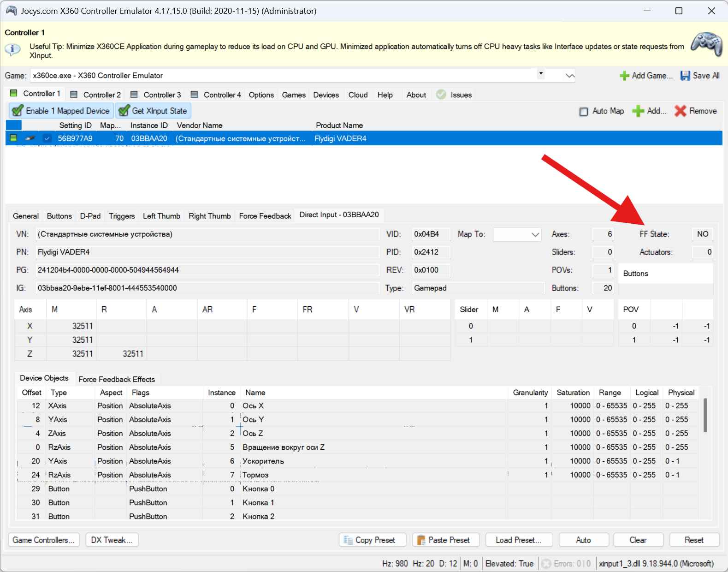The height and width of the screenshot is (572, 728).
Task: Switch to the Controller 3 tab
Action: [x=156, y=95]
